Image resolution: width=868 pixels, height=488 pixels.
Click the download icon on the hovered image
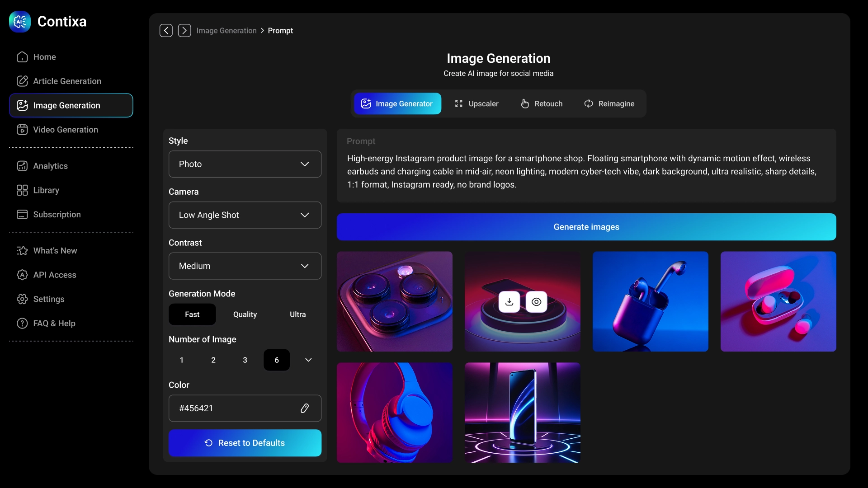tap(509, 302)
